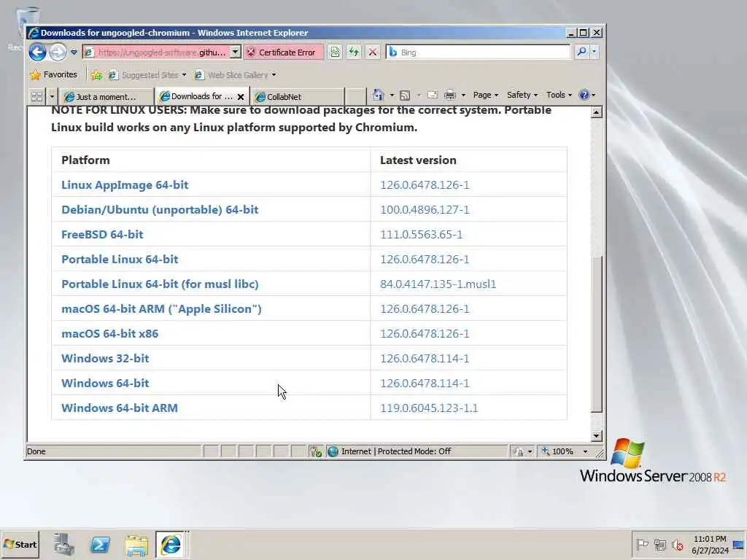Image resolution: width=747 pixels, height=560 pixels.
Task: Open the Tools menu
Action: pyautogui.click(x=559, y=96)
